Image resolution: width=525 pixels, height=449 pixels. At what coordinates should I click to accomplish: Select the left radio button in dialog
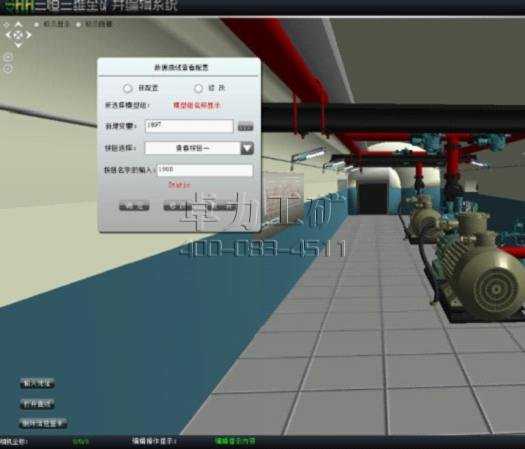pos(127,88)
